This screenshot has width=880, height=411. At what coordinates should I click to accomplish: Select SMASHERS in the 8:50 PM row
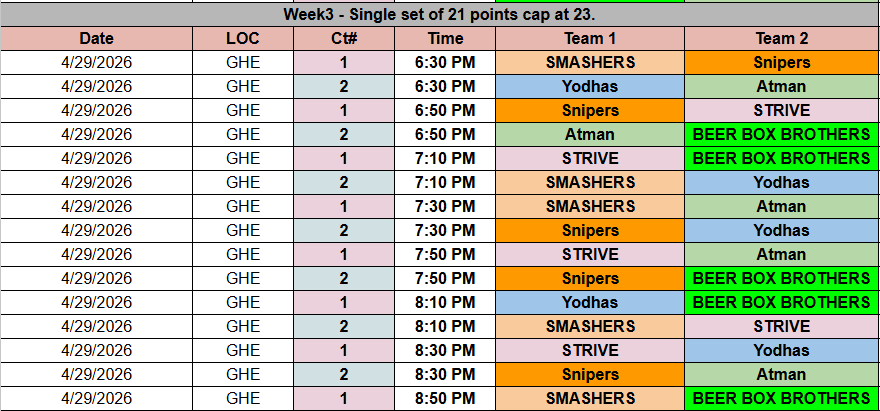[x=590, y=399]
